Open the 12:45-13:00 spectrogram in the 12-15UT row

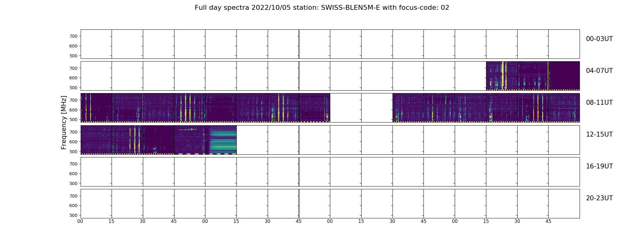pyautogui.click(x=190, y=140)
